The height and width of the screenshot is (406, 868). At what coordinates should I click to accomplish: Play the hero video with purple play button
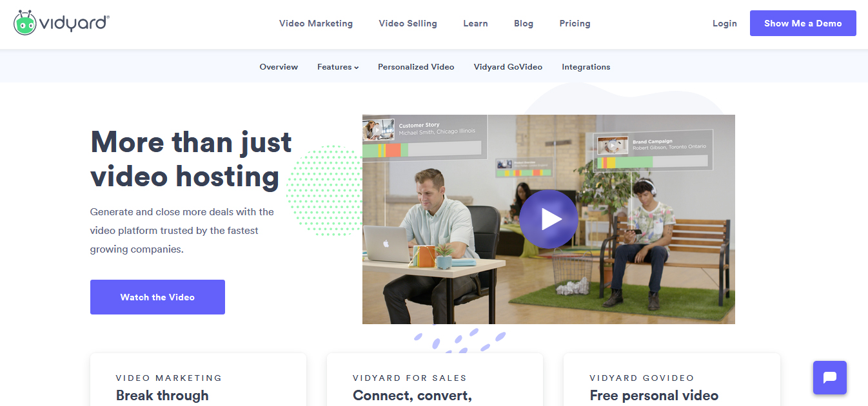[549, 219]
